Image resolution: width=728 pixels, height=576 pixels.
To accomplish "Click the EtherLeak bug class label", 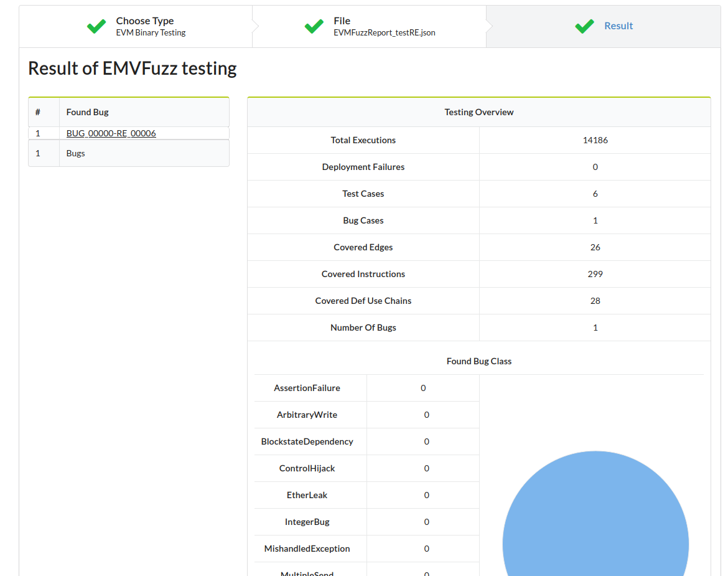I will click(307, 495).
